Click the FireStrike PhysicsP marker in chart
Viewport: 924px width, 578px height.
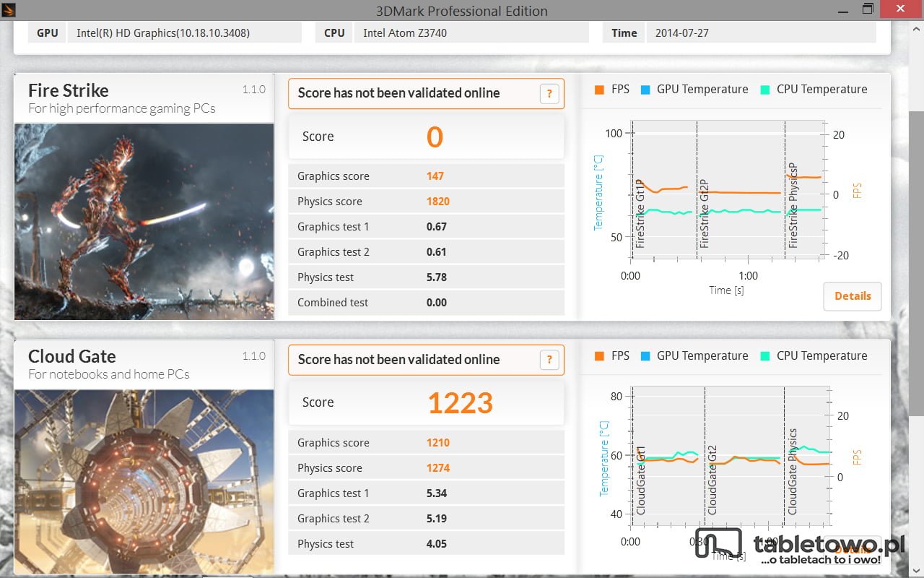tap(793, 205)
